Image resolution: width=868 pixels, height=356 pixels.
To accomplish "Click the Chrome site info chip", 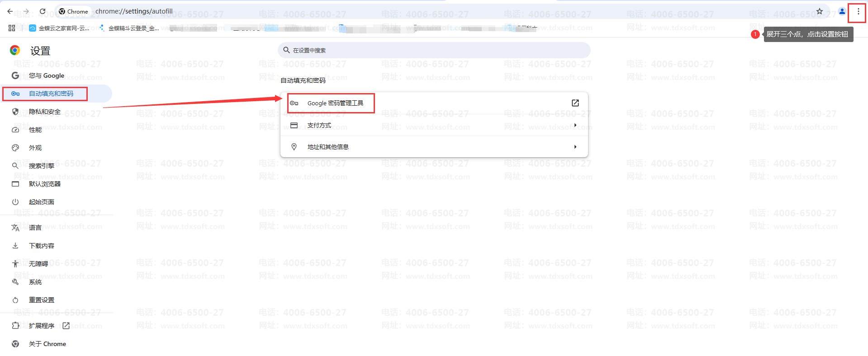I will click(x=74, y=11).
